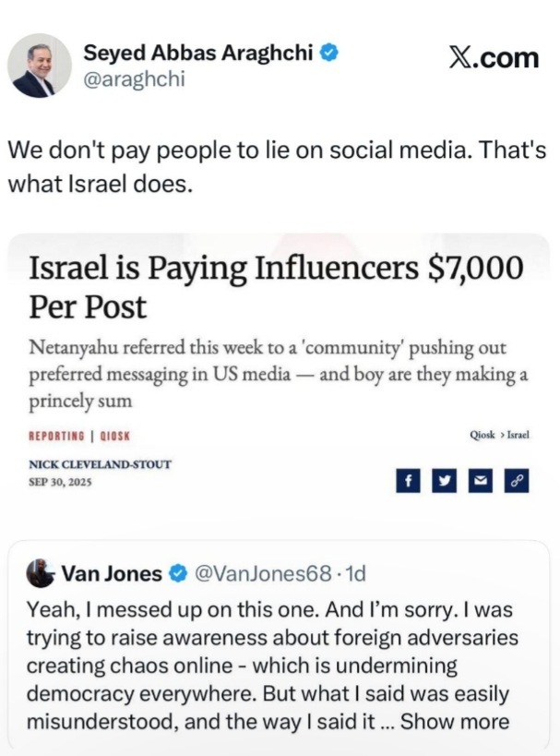
Task: Click the 1d timestamp on quoted post
Action: pyautogui.click(x=355, y=573)
